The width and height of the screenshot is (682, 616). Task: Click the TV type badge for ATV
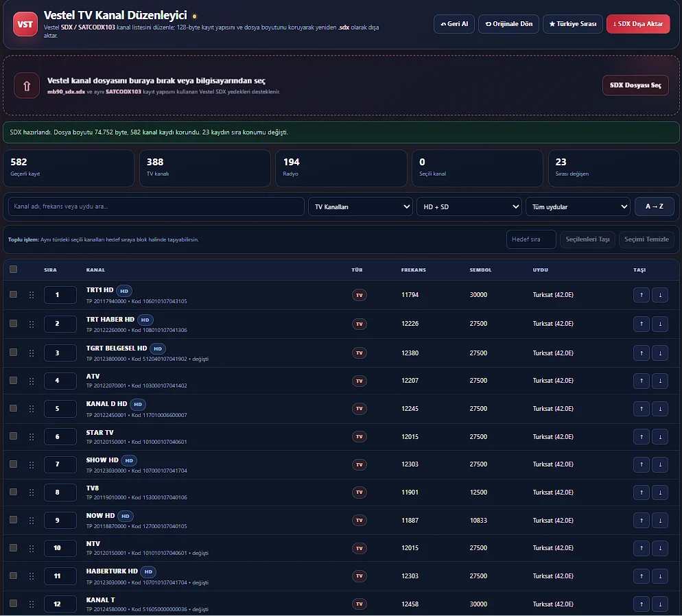point(360,381)
